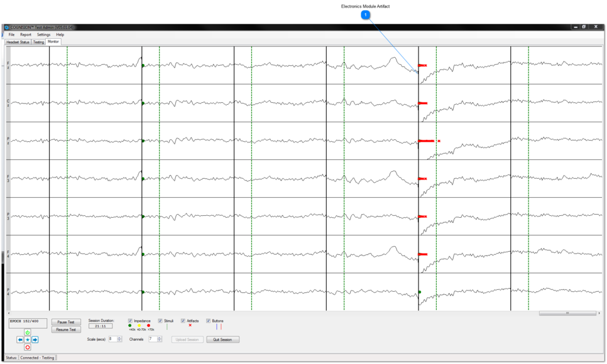Disable the Impedance display checkbox
The width and height of the screenshot is (607, 364).
pos(129,321)
